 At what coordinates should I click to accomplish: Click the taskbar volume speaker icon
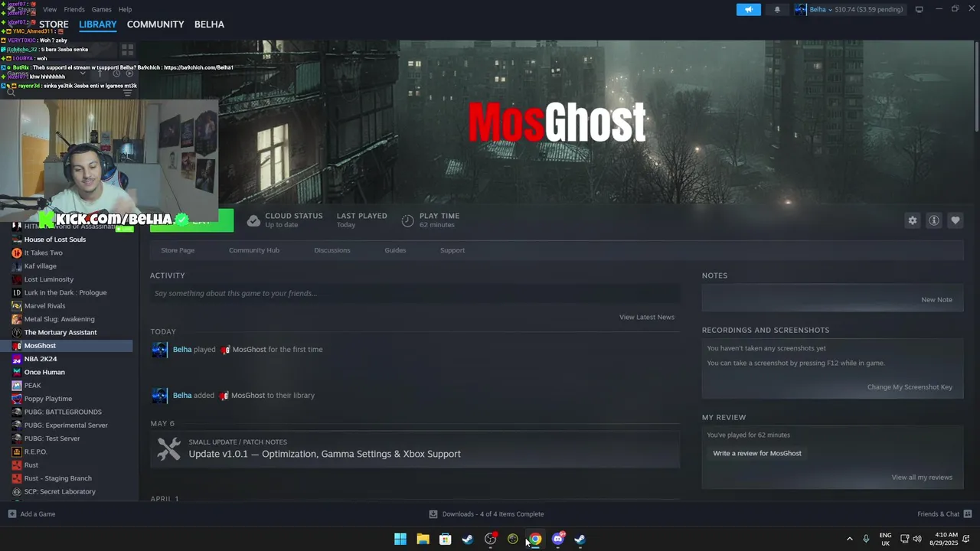point(917,539)
